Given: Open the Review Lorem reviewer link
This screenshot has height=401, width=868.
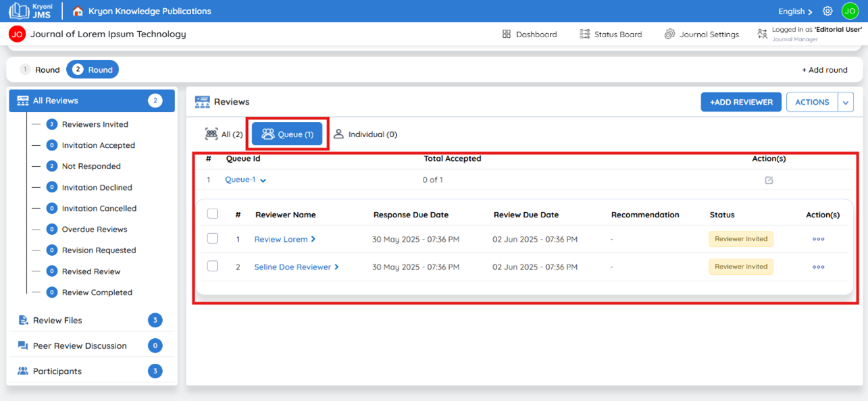Looking at the screenshot, I should click(x=281, y=239).
